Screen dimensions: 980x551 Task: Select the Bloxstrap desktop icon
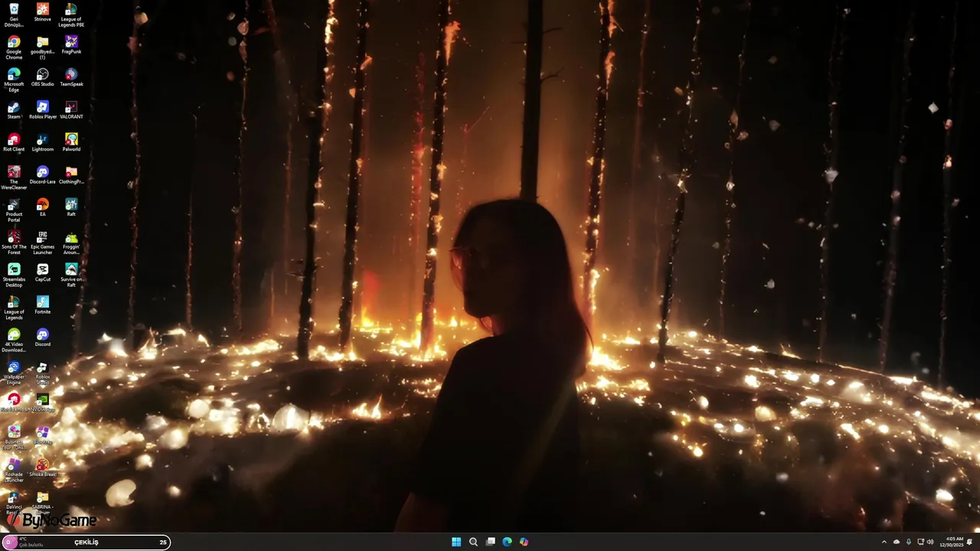point(42,435)
